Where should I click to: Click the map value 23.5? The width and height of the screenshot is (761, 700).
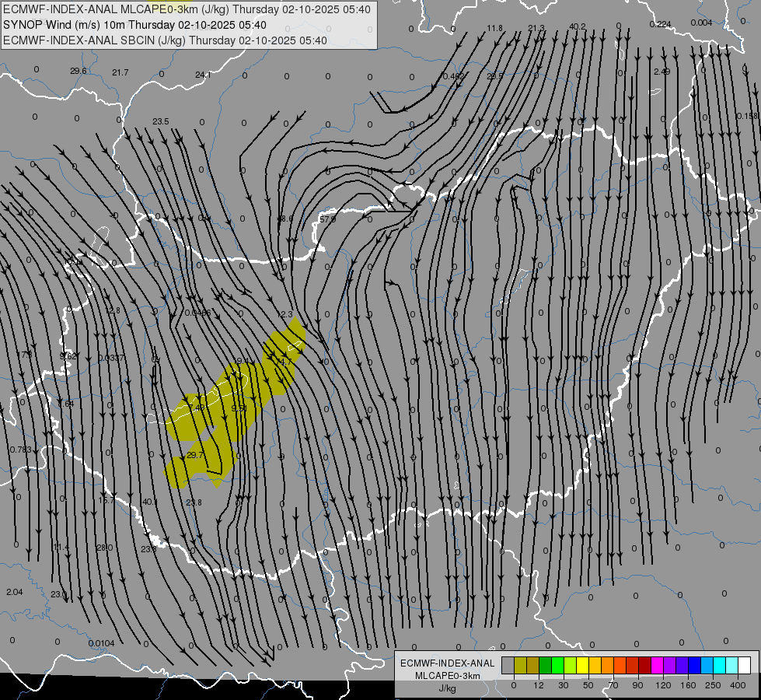(x=161, y=121)
